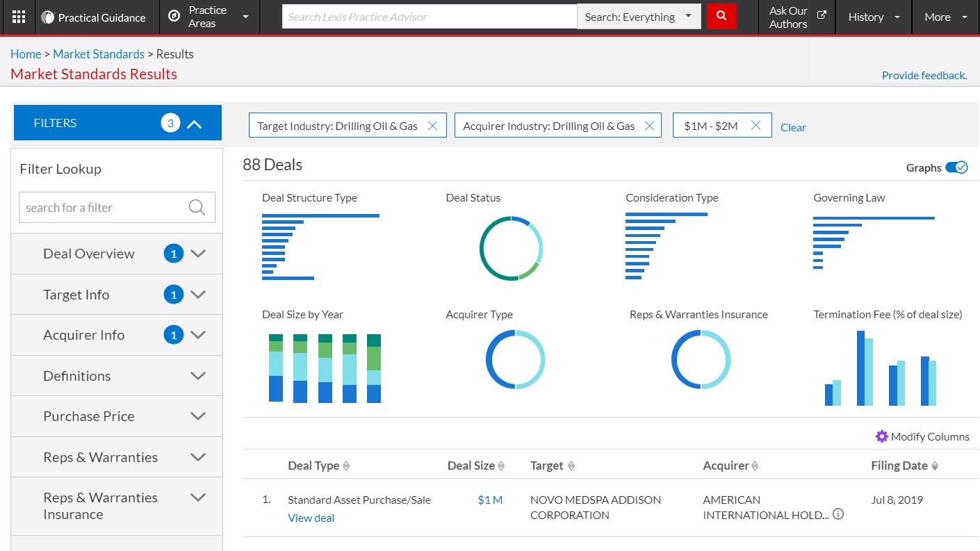980x551 pixels.
Task: Click the red search magnifier button
Action: [x=721, y=16]
